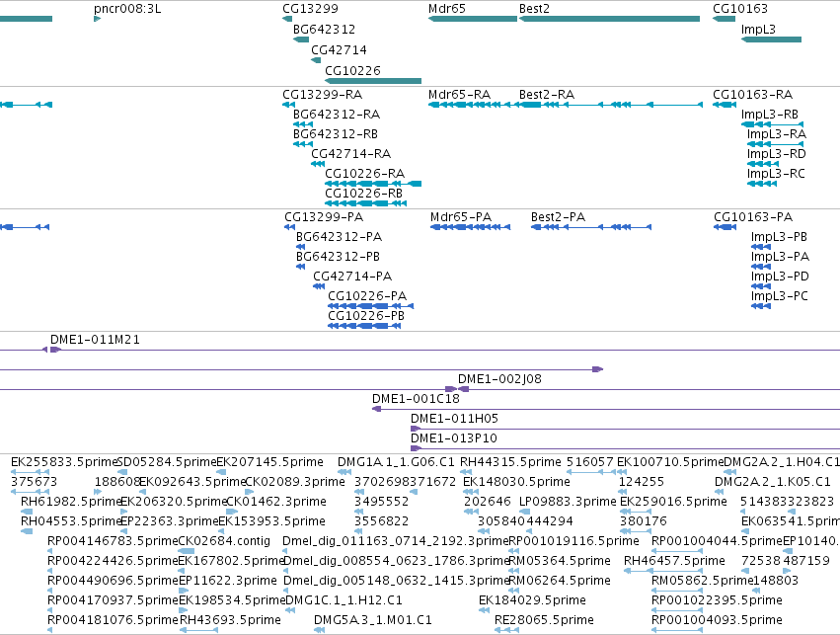The image size is (840, 635).
Task: Select the RH44315.5prime EST label
Action: pyautogui.click(x=510, y=462)
